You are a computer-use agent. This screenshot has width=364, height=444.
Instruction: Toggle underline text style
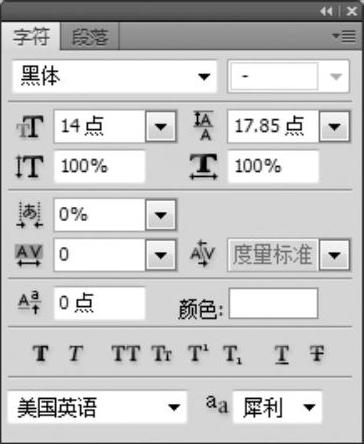(282, 354)
